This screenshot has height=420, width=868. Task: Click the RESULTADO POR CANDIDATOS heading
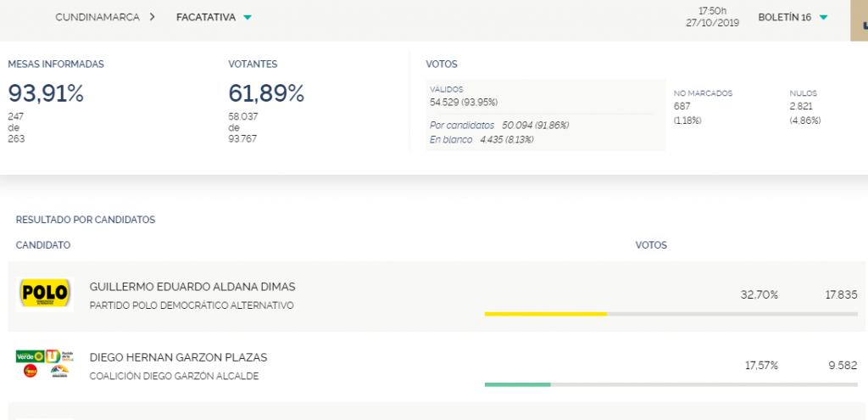click(x=86, y=220)
